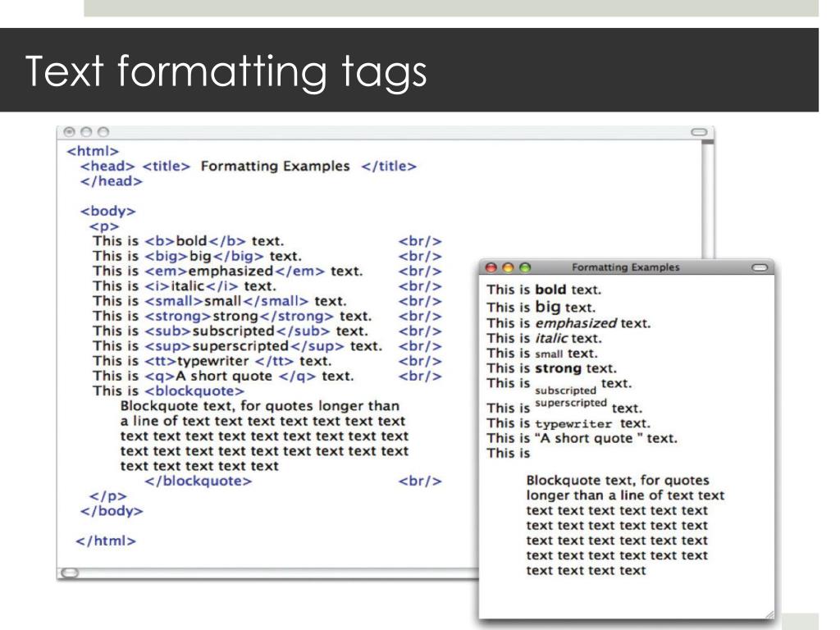Click the resize grip of Formatting Examples window
The image size is (840, 630).
tap(769, 614)
